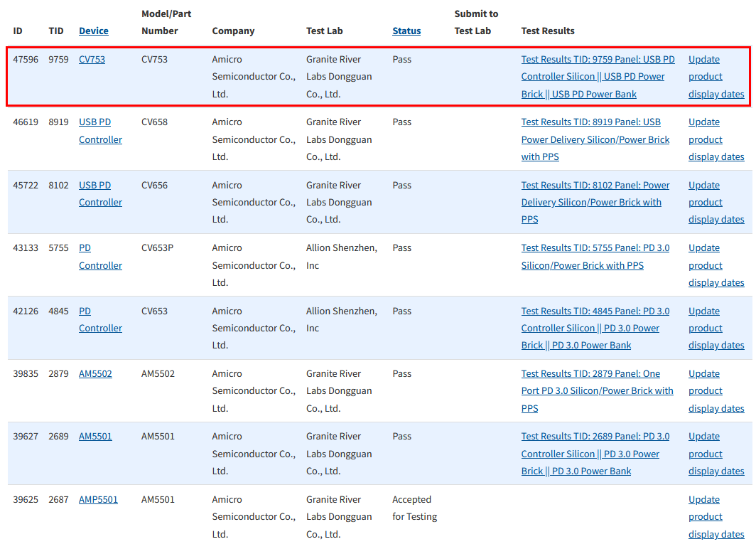
Task: Select TID value 2689
Action: click(58, 437)
